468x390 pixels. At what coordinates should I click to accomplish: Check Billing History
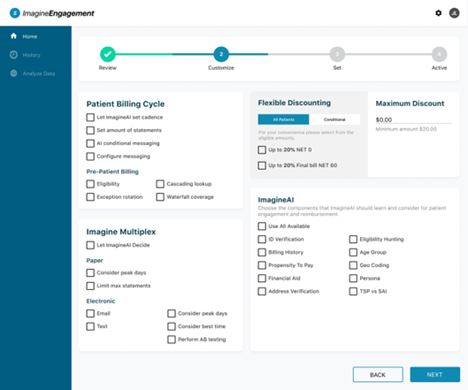[262, 252]
